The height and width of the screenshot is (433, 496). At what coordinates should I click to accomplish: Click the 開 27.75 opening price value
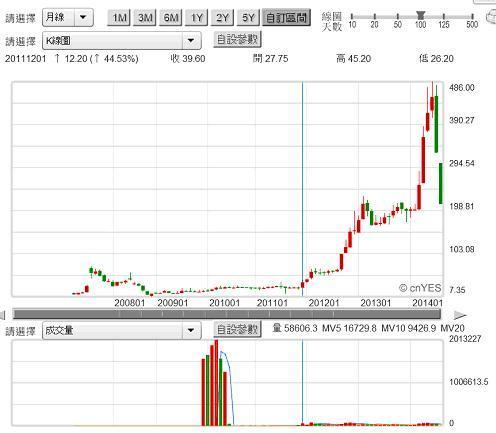tap(270, 59)
